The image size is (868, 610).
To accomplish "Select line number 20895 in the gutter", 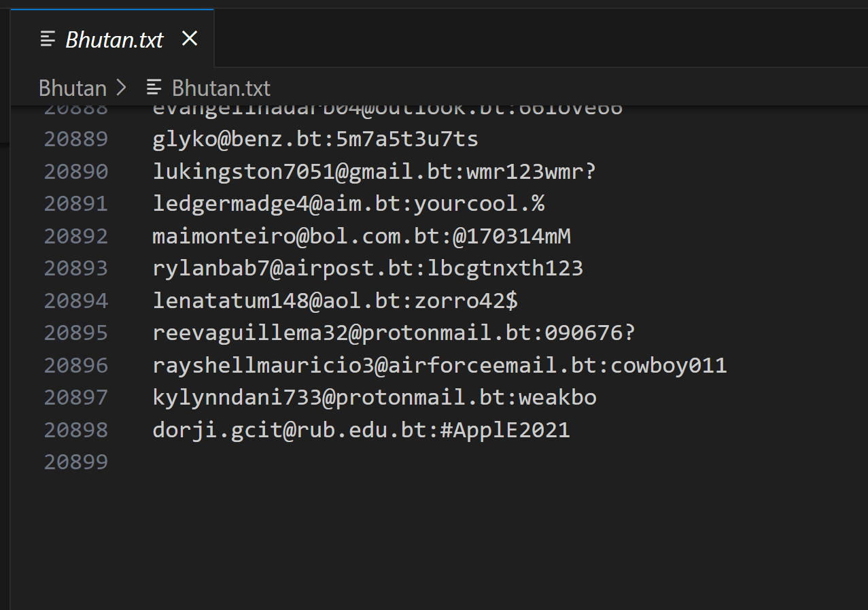I will tap(76, 333).
